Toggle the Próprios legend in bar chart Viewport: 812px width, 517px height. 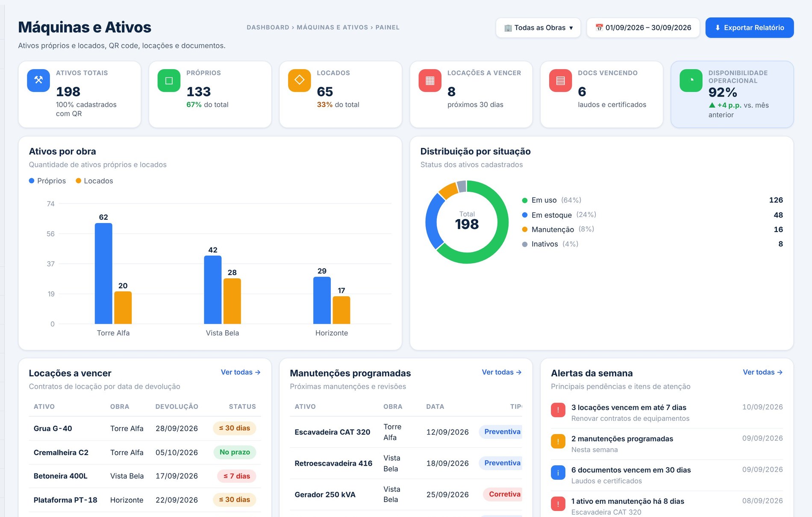(47, 181)
